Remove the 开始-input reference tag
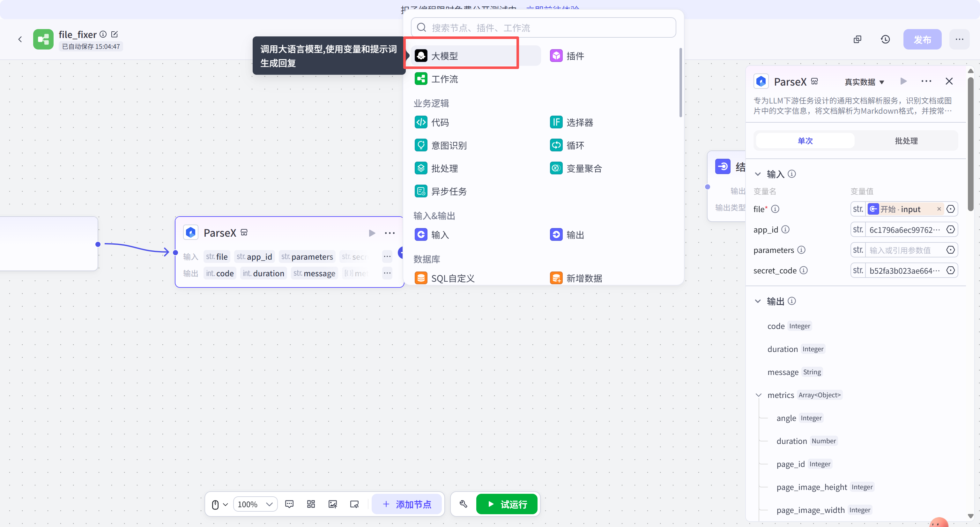The image size is (980, 527). point(939,209)
